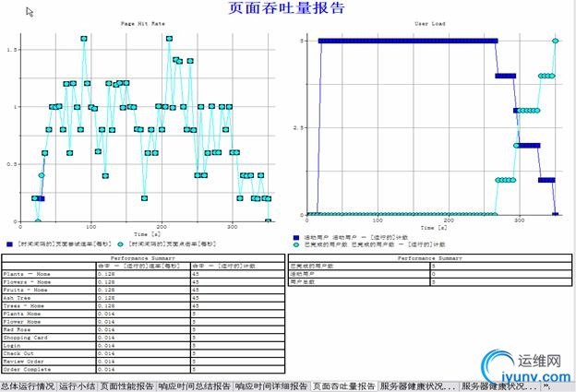Viewport: 576px width, 392px height.
Task: Select the Plants - Home row name
Action: tap(27, 274)
